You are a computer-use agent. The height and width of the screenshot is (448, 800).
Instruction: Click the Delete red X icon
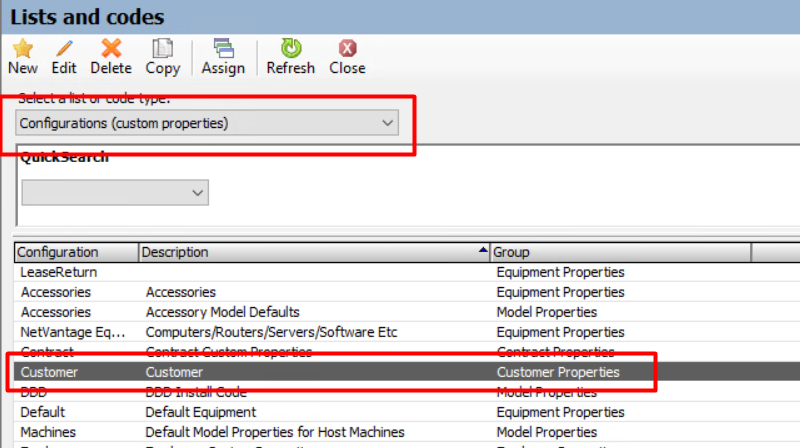click(x=111, y=48)
